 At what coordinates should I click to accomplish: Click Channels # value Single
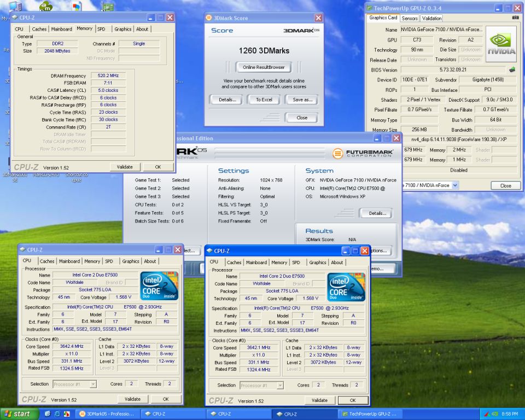coord(139,44)
